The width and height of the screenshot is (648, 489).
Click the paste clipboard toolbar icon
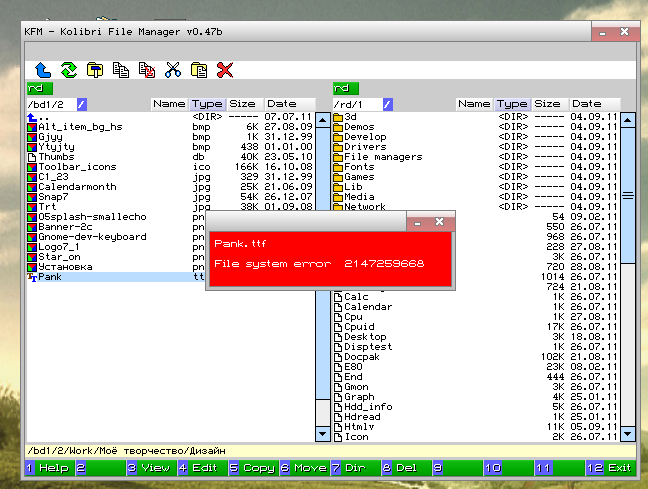(x=199, y=70)
